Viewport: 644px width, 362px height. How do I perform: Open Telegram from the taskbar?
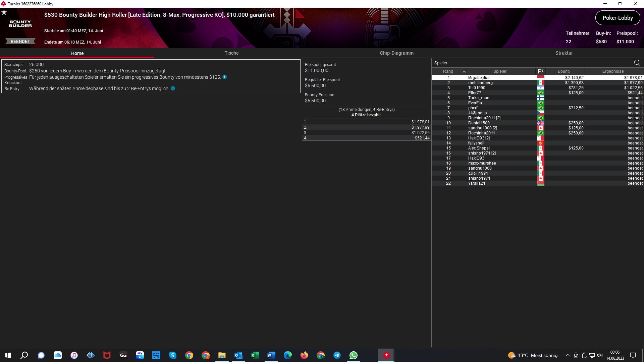[337, 355]
